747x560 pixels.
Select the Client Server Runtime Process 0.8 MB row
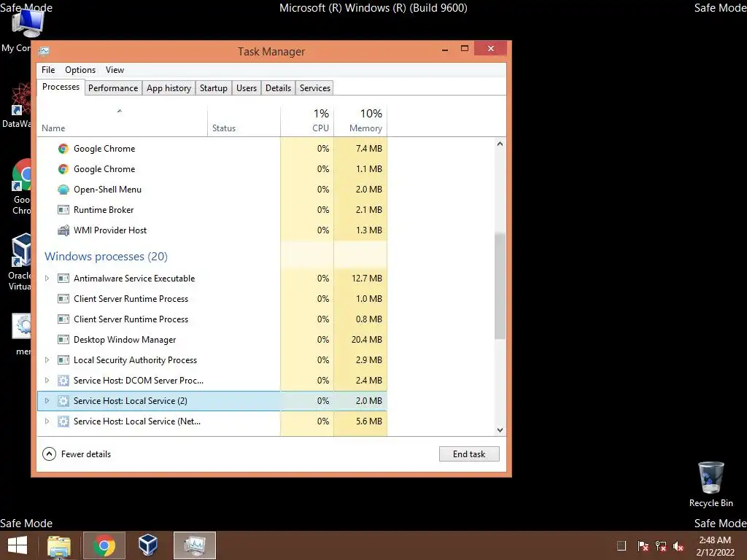click(x=212, y=319)
